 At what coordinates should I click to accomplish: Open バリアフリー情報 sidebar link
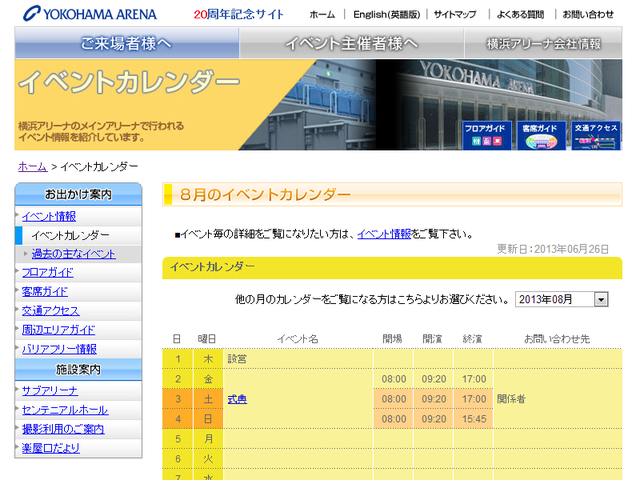[x=59, y=349]
